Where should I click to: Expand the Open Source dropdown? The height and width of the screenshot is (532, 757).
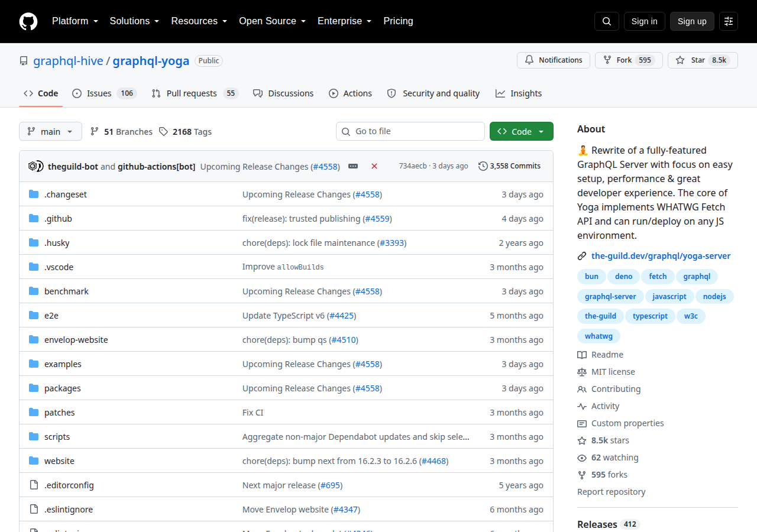[272, 21]
